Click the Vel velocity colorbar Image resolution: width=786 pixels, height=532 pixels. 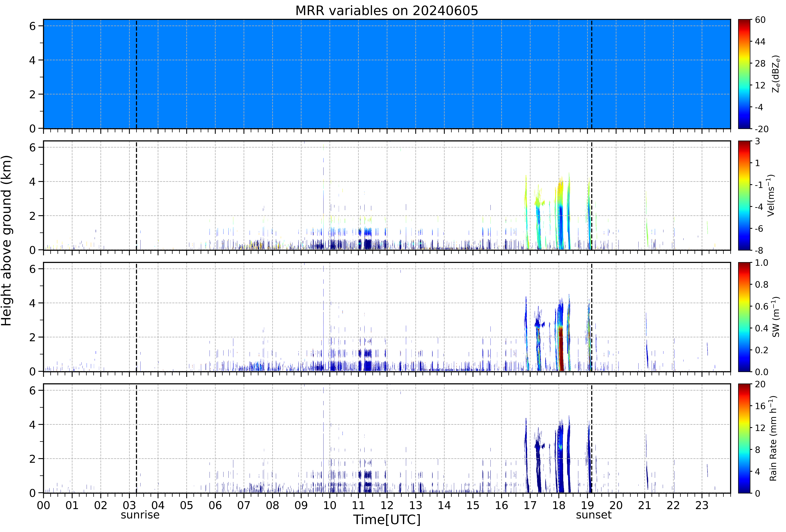744,195
